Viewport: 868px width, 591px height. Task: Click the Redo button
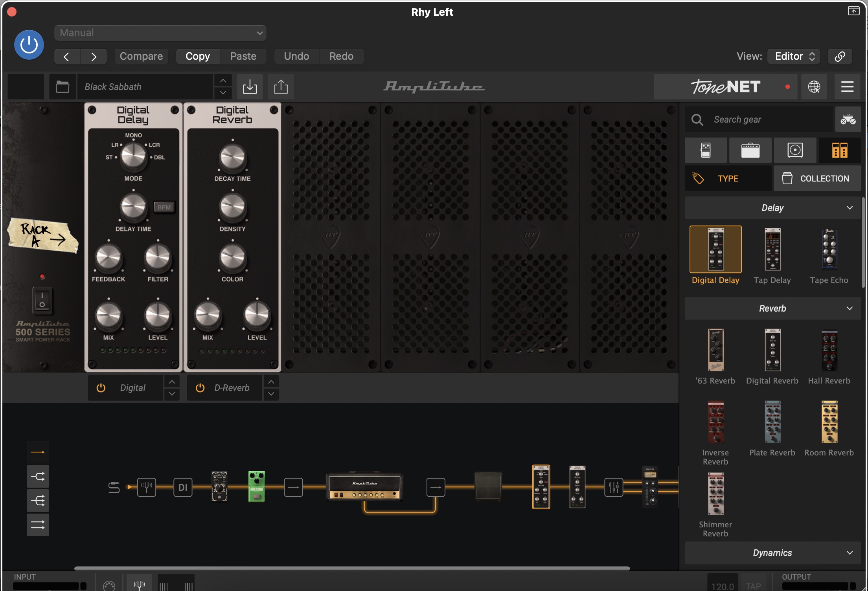(341, 56)
